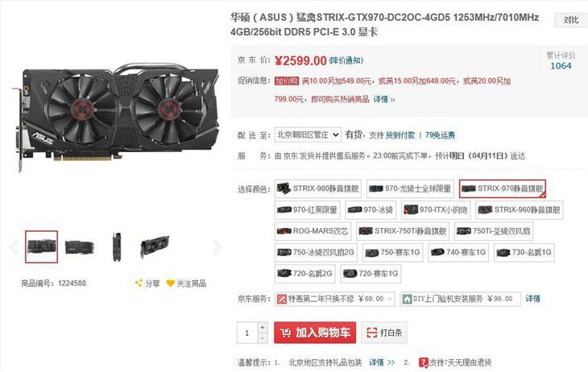Click the heart icon to follow product
Image resolution: width=588 pixels, height=372 pixels.
tap(170, 283)
